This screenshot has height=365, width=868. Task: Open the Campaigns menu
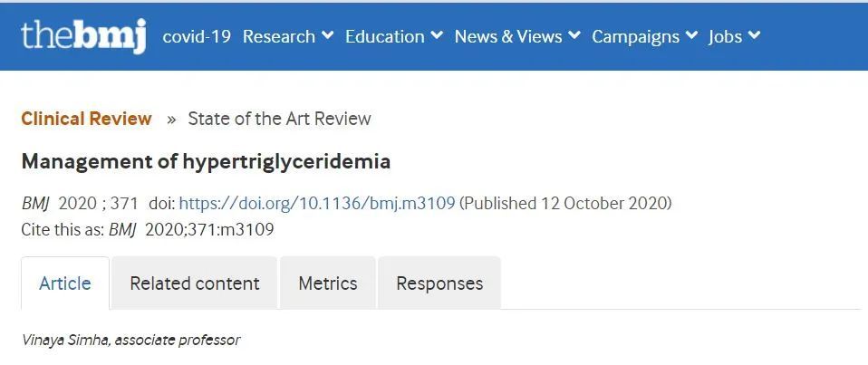635,36
